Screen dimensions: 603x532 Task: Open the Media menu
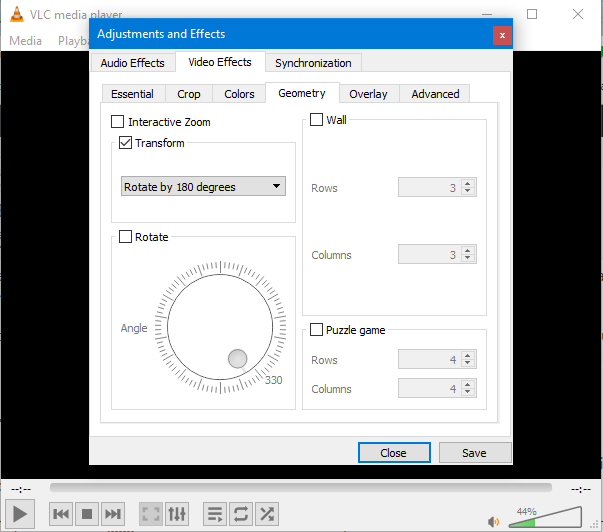click(25, 40)
